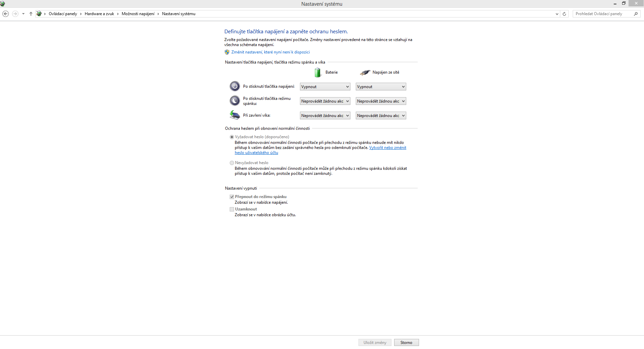The image size is (644, 349).
Task: Open lid close action dropdown for plugged in
Action: [x=381, y=116]
